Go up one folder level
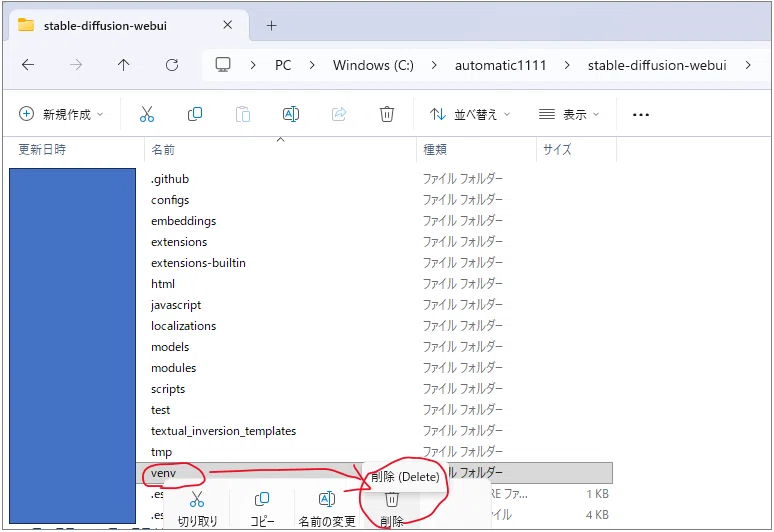The width and height of the screenshot is (774, 532). [x=123, y=65]
